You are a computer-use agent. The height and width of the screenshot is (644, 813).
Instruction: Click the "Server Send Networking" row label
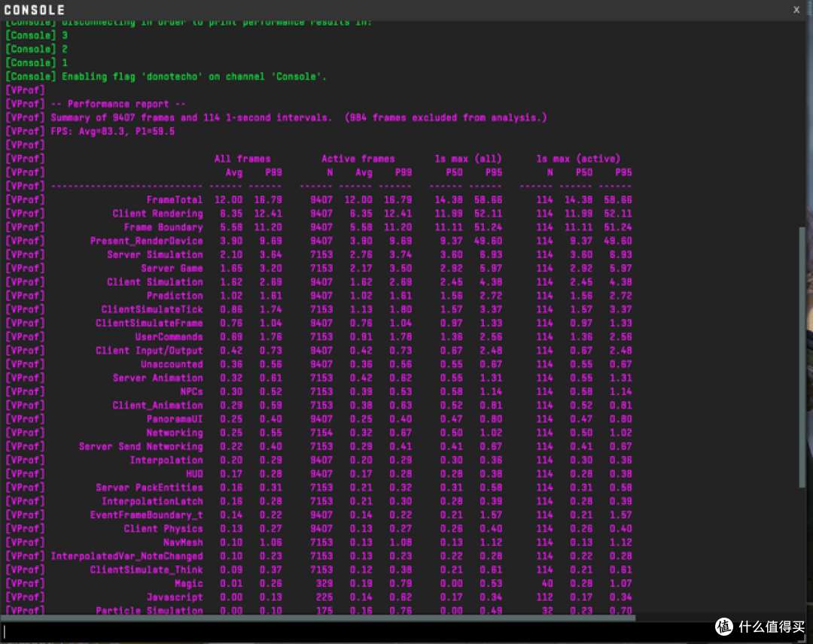click(141, 447)
